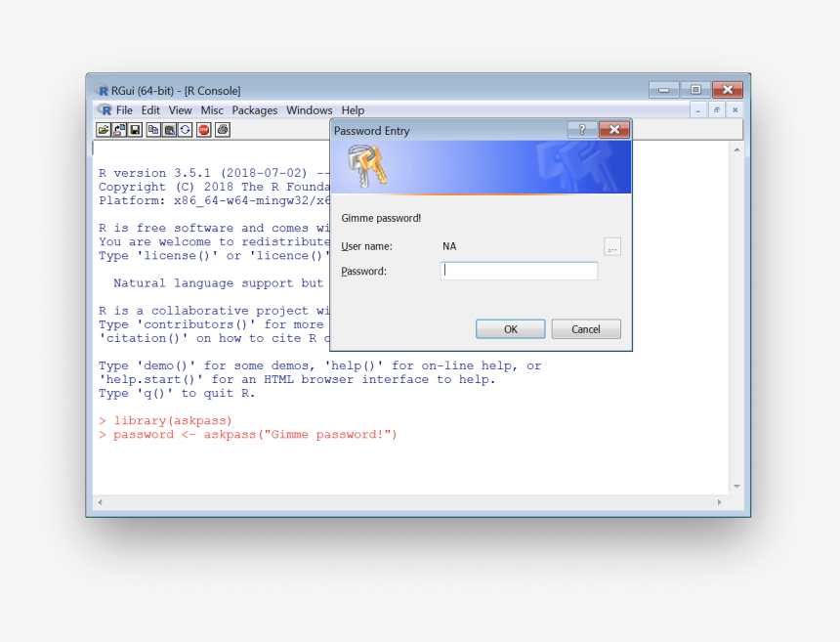Open the Edit menu
Viewport: 840px width, 642px height.
150,110
